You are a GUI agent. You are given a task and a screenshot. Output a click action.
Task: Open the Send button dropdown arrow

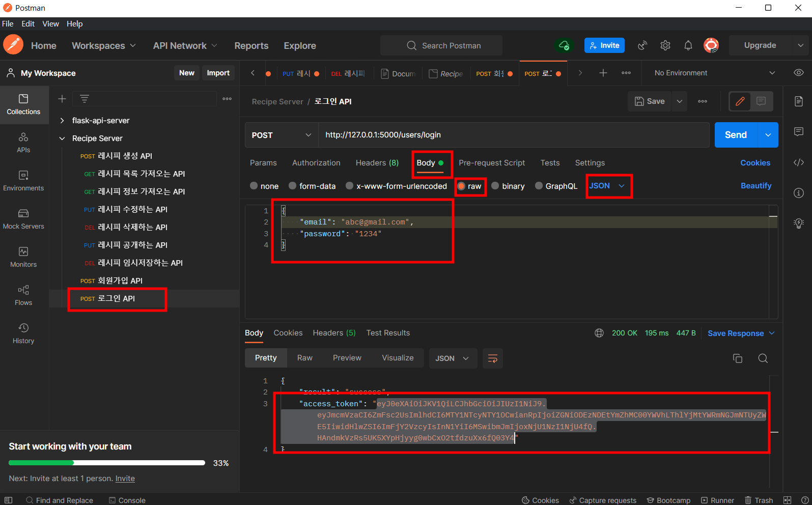point(768,135)
